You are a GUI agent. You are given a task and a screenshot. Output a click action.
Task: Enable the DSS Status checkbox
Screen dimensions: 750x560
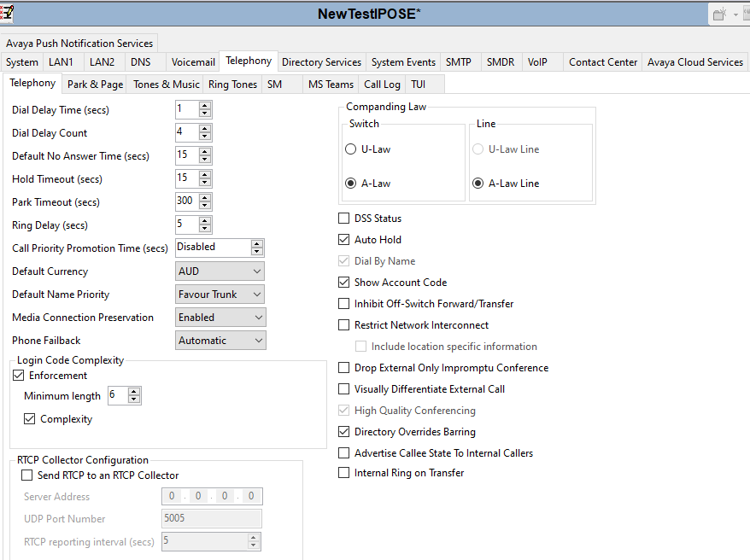click(344, 219)
